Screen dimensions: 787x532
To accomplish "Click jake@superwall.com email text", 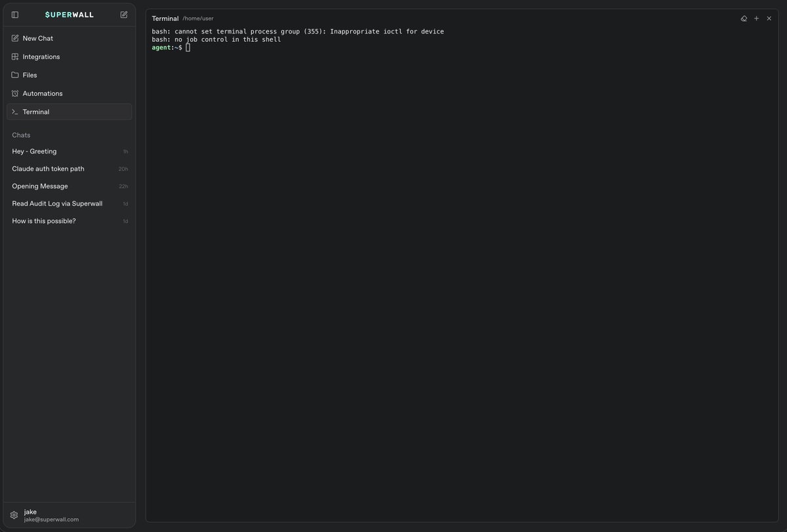I will (x=51, y=520).
